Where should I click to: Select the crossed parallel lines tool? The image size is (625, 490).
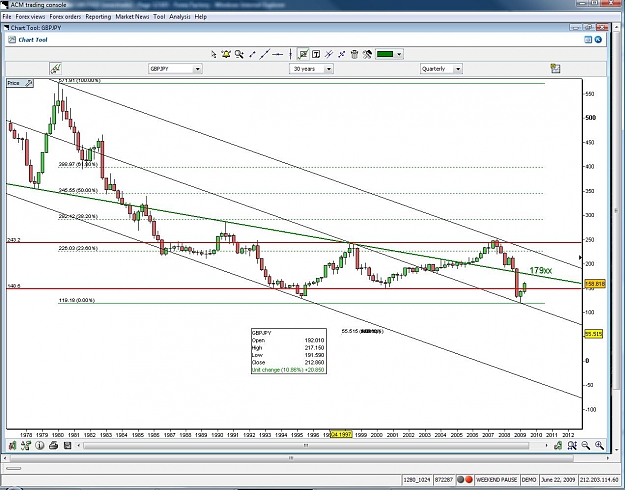(328, 54)
